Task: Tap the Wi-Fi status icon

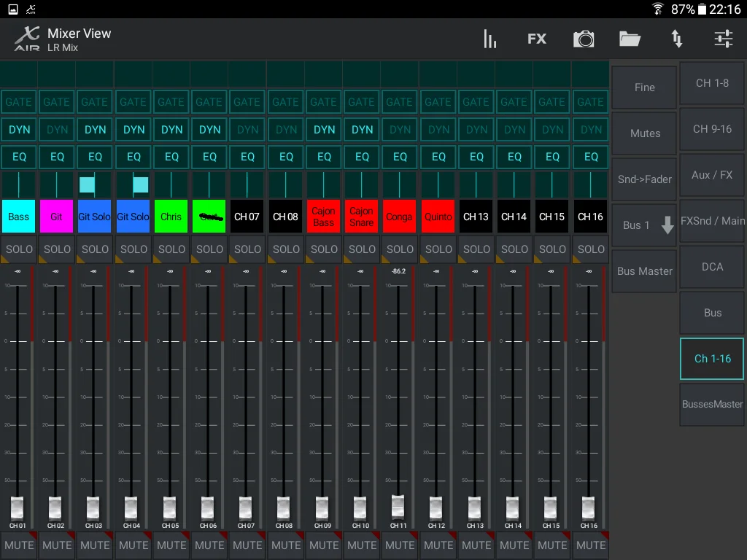Action: pyautogui.click(x=658, y=9)
